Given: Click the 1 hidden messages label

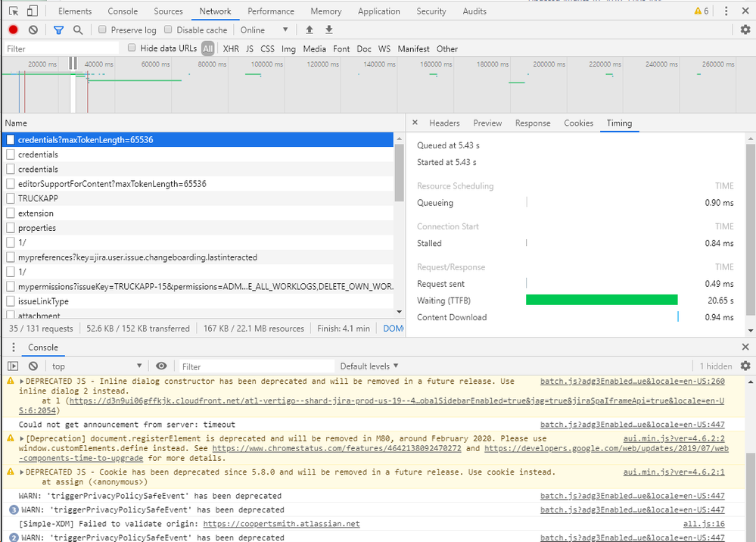Looking at the screenshot, I should click(x=715, y=366).
